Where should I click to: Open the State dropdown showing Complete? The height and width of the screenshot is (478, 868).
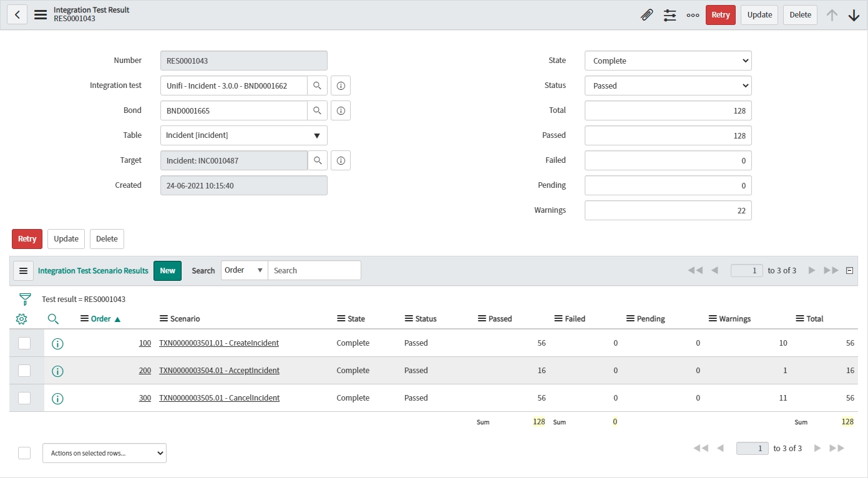(x=668, y=61)
